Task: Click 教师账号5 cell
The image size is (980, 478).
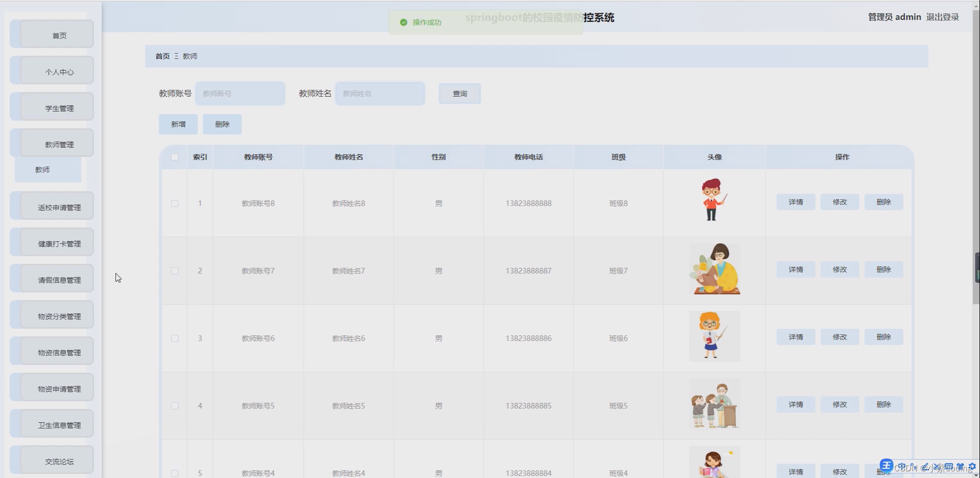Action: [258, 406]
